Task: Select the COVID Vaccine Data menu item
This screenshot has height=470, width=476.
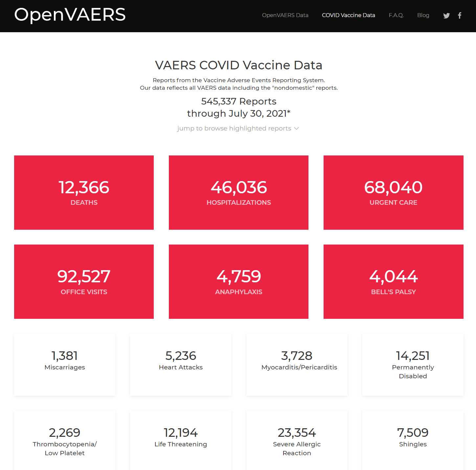Action: 349,15
